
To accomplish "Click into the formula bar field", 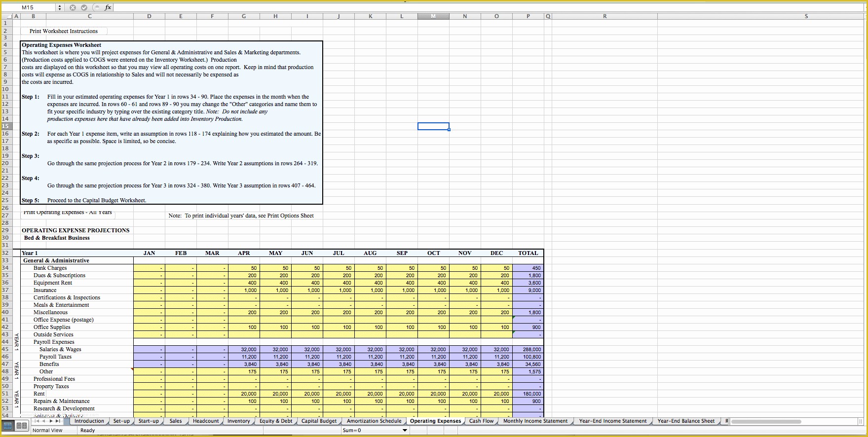I will [489, 7].
